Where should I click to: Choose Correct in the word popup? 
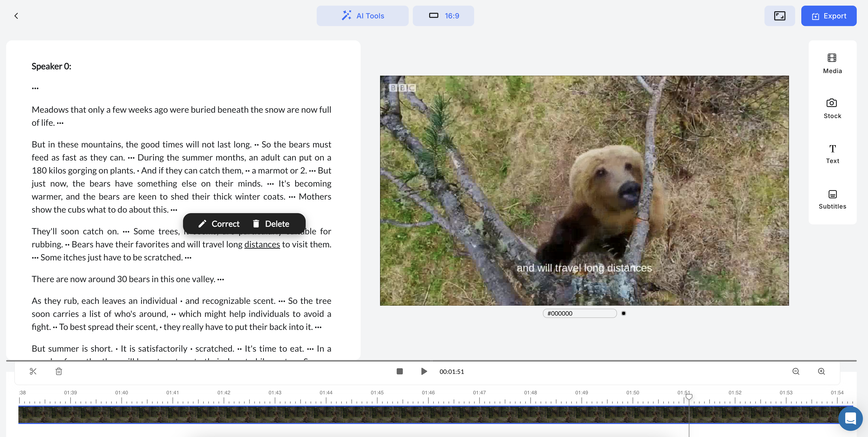coord(219,224)
